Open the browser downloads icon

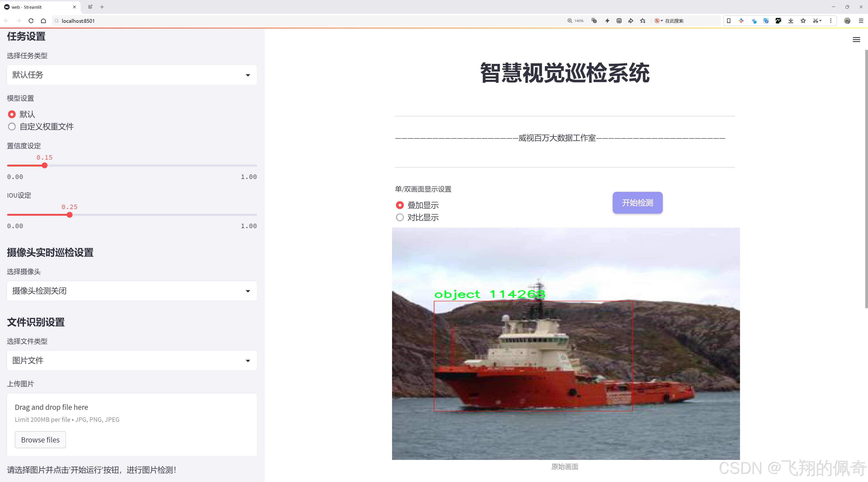(x=791, y=21)
